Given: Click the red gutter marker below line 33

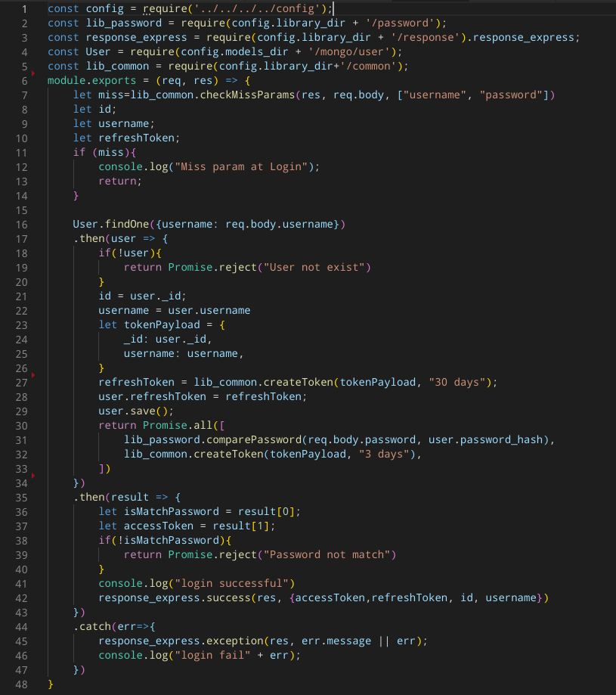Looking at the screenshot, I should point(33,476).
